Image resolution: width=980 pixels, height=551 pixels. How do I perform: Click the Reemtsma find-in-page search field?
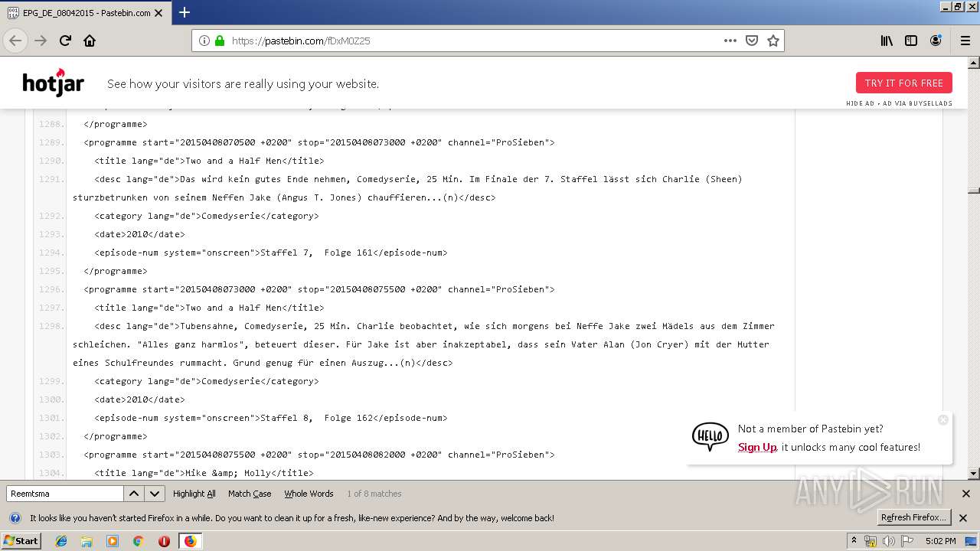pos(65,494)
